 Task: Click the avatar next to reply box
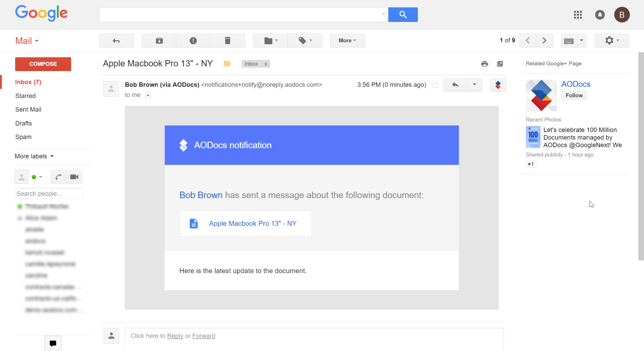111,336
